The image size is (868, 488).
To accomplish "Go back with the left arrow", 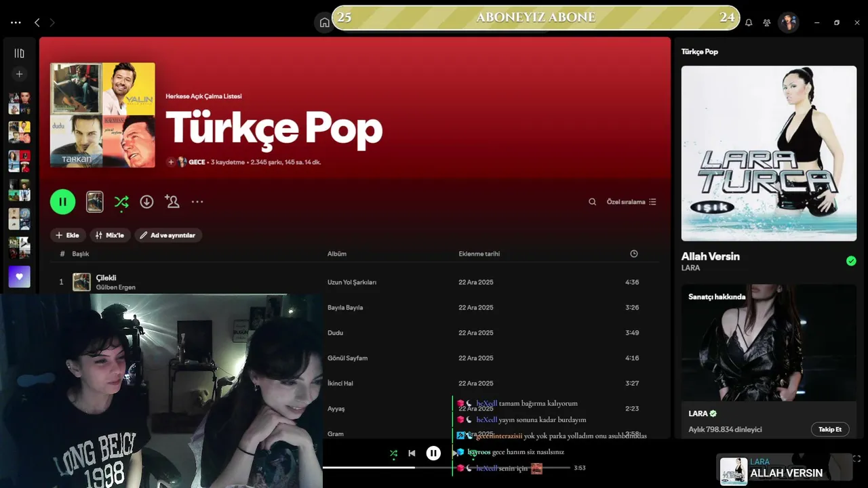I will click(x=37, y=22).
